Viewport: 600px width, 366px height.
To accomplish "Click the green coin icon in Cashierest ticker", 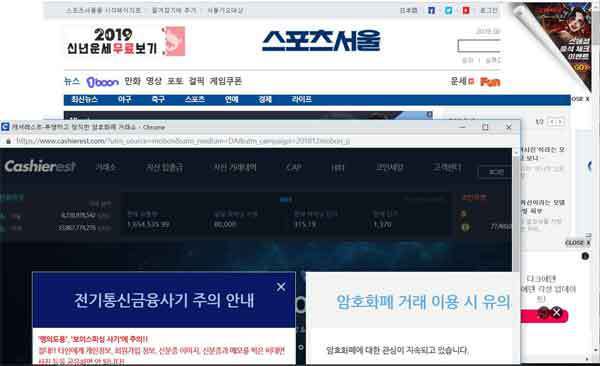I will click(x=465, y=227).
